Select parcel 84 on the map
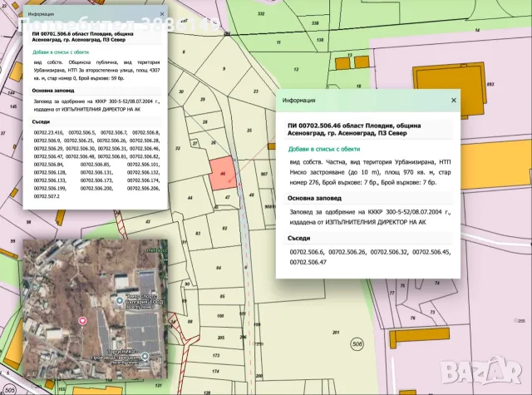This screenshot has width=532, height=395. (219, 268)
